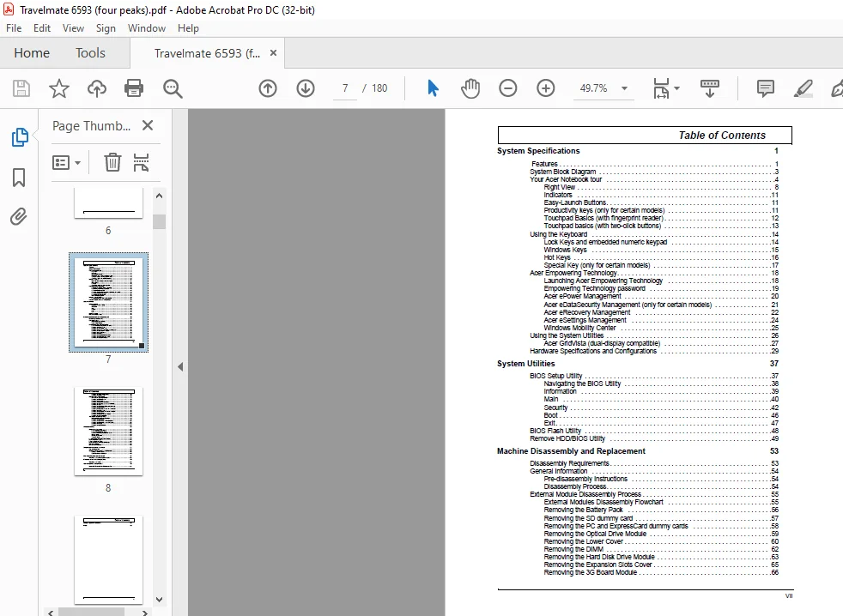Collapse the left navigation pane arrow
This screenshot has height=616, width=843.
180,366
